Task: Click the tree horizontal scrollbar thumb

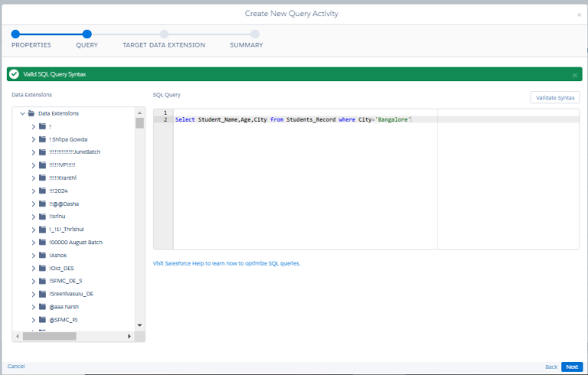Action: (50, 337)
